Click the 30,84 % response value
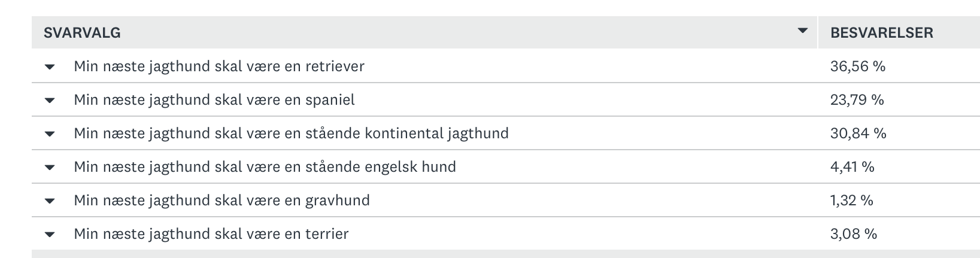Image resolution: width=980 pixels, height=258 pixels. tap(858, 133)
